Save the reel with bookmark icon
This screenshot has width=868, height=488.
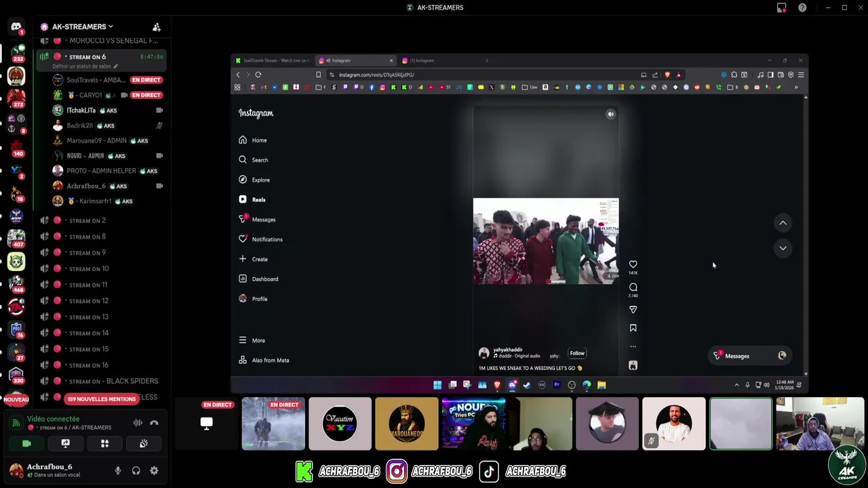click(633, 328)
